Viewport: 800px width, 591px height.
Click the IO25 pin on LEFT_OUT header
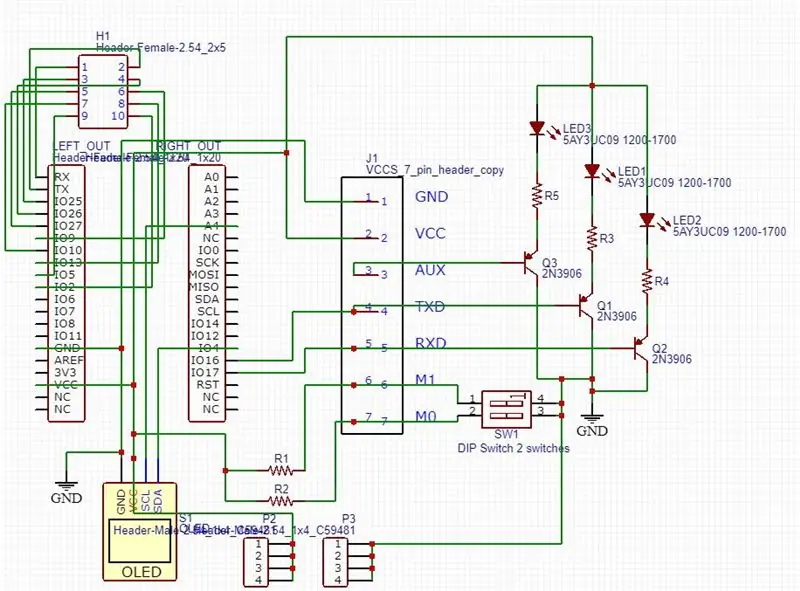68,202
